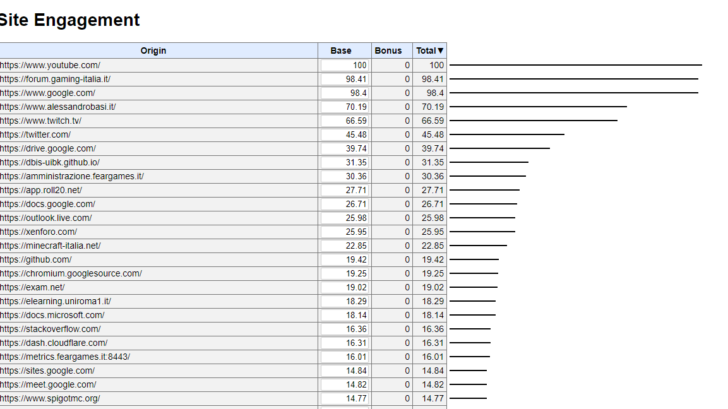Click the engagement bar for twitter.com row
Screen dimensions: 728x409
[507, 135]
